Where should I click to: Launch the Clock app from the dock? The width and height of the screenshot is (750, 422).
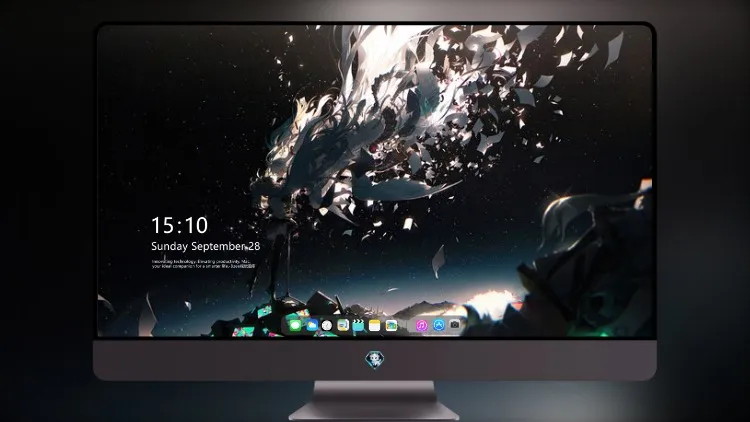(x=327, y=325)
